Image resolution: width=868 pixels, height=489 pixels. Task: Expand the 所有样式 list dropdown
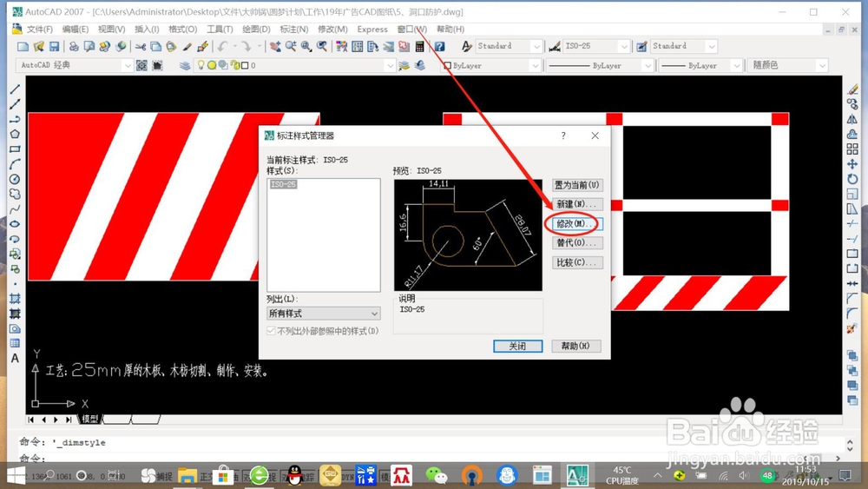click(x=323, y=314)
